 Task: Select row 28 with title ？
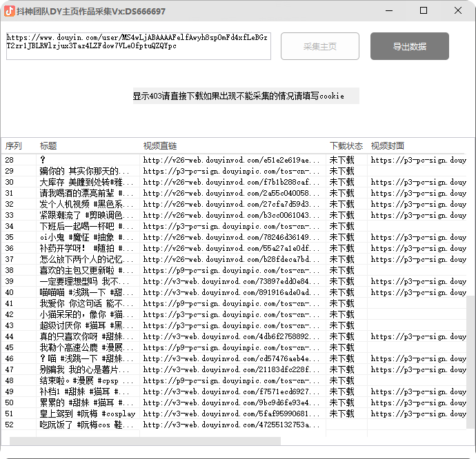pyautogui.click(x=43, y=160)
